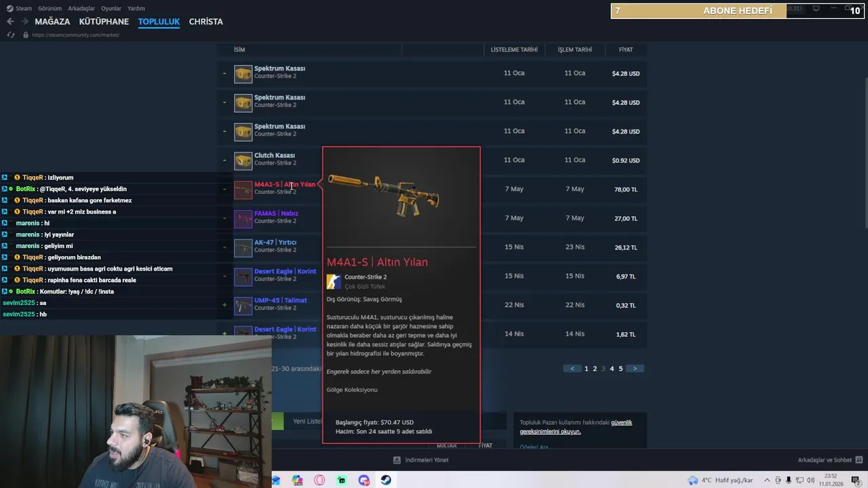Open the Steam icon on the Windows taskbar

click(385, 481)
